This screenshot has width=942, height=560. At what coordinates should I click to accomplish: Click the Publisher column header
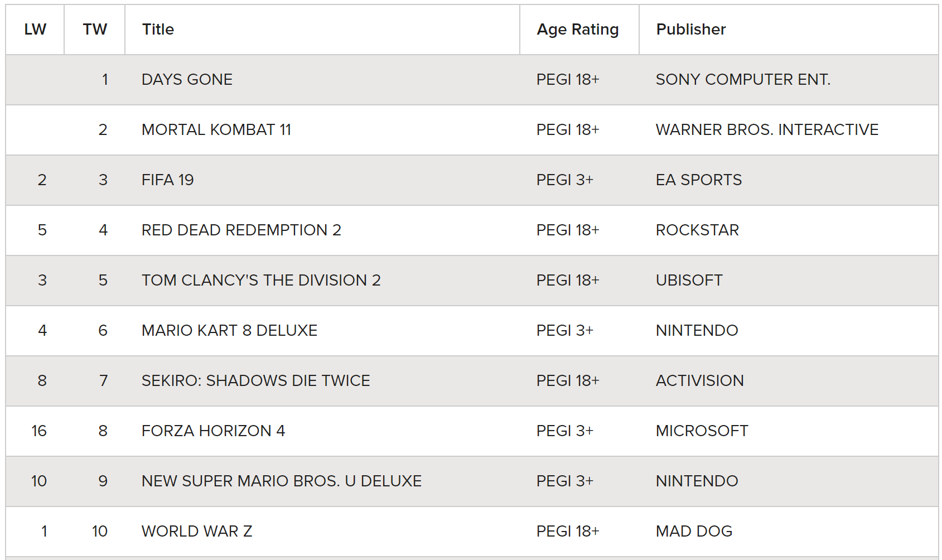pos(691,30)
